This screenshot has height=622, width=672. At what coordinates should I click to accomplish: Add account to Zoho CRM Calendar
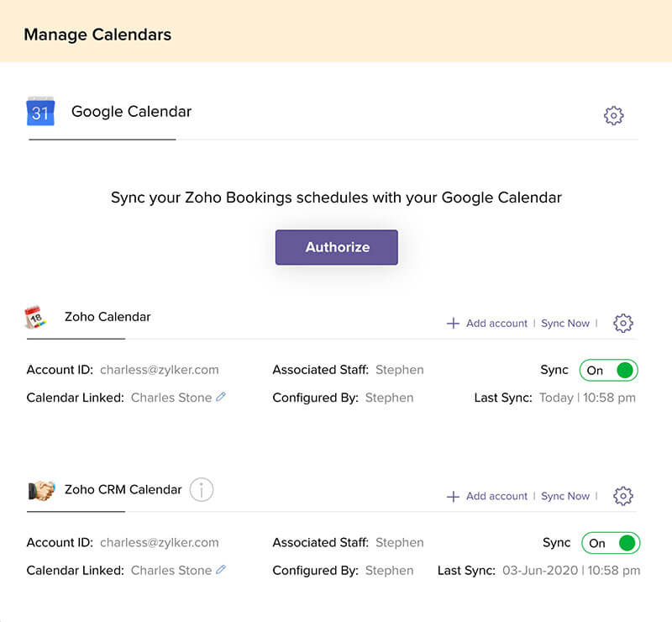tap(487, 496)
